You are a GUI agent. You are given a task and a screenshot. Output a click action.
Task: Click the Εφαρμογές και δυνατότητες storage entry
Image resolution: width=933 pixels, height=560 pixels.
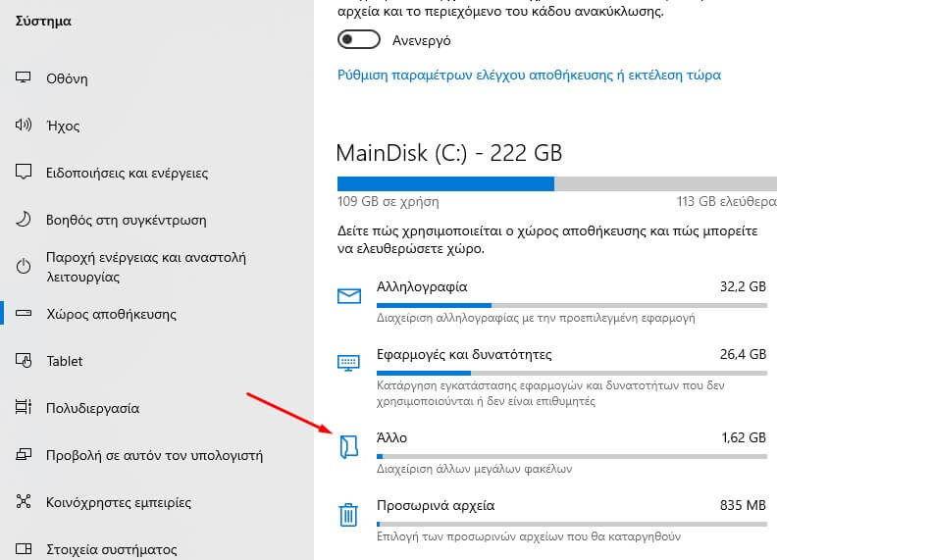tap(464, 354)
